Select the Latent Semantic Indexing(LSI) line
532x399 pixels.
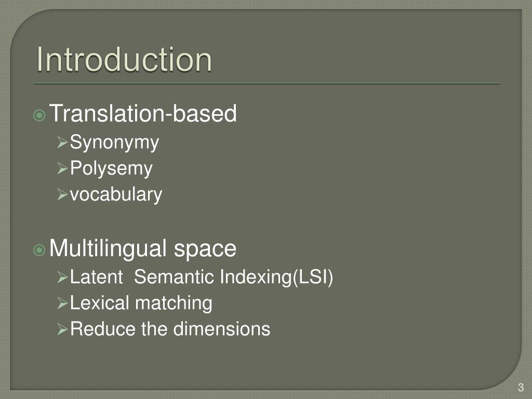click(x=202, y=277)
